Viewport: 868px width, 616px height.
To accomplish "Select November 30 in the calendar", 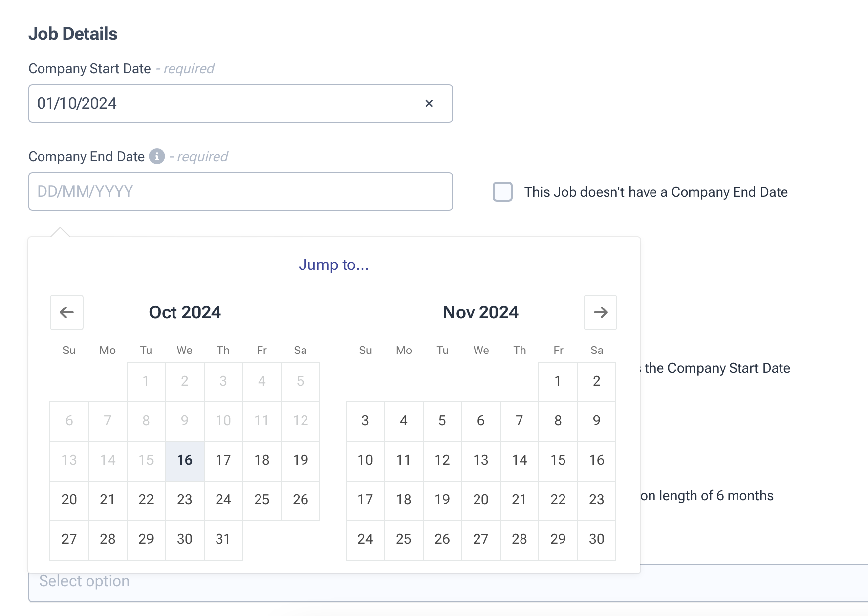I will tap(596, 539).
